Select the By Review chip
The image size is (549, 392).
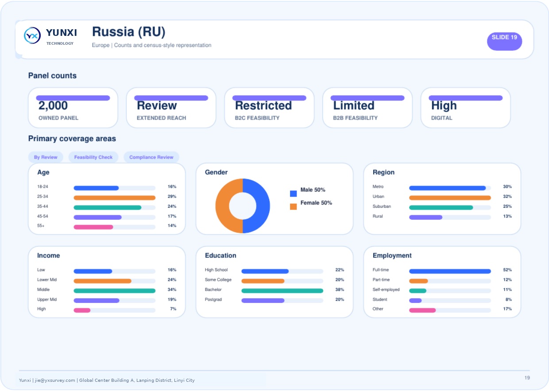click(46, 157)
